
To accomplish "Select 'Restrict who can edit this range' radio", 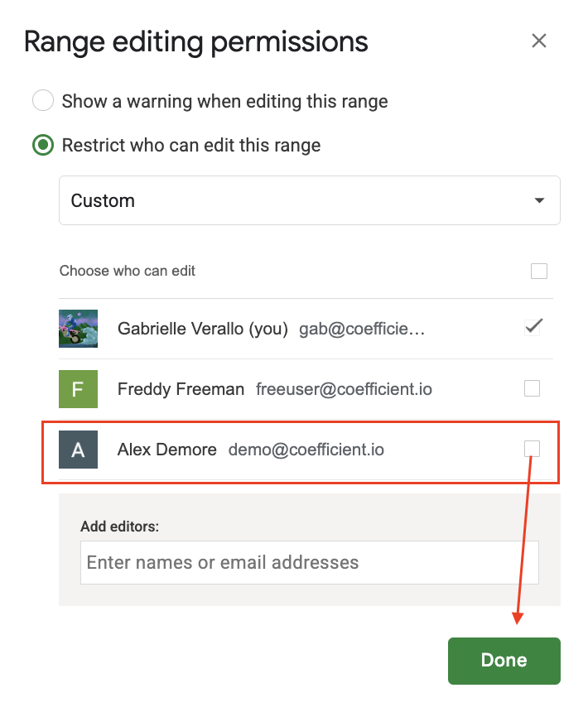I will [42, 146].
